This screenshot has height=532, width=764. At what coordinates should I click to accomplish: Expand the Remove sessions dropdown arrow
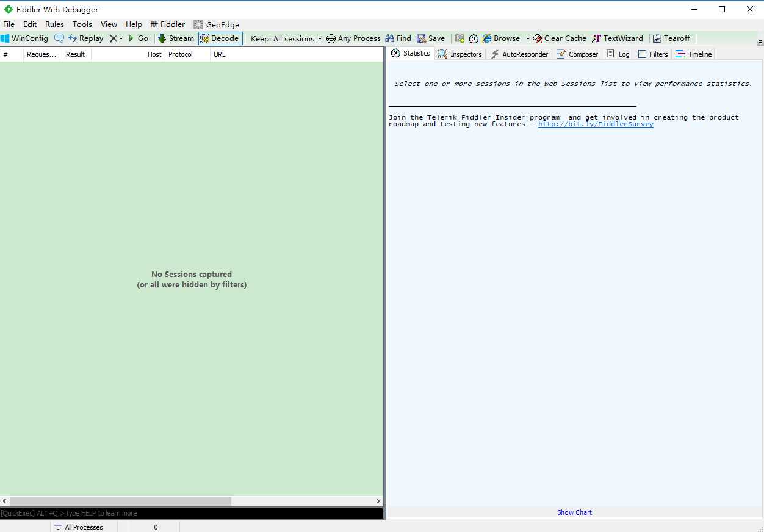pos(121,38)
